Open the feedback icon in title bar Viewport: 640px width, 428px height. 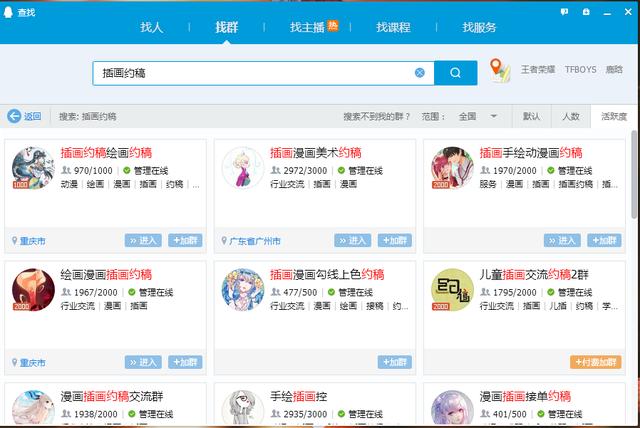click(x=564, y=12)
